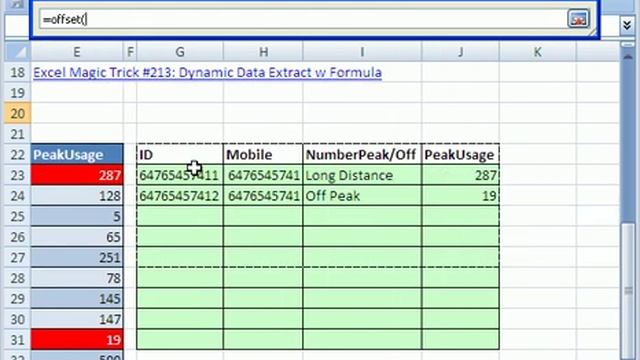Select row 24 header
The width and height of the screenshot is (640, 360).
17,196
